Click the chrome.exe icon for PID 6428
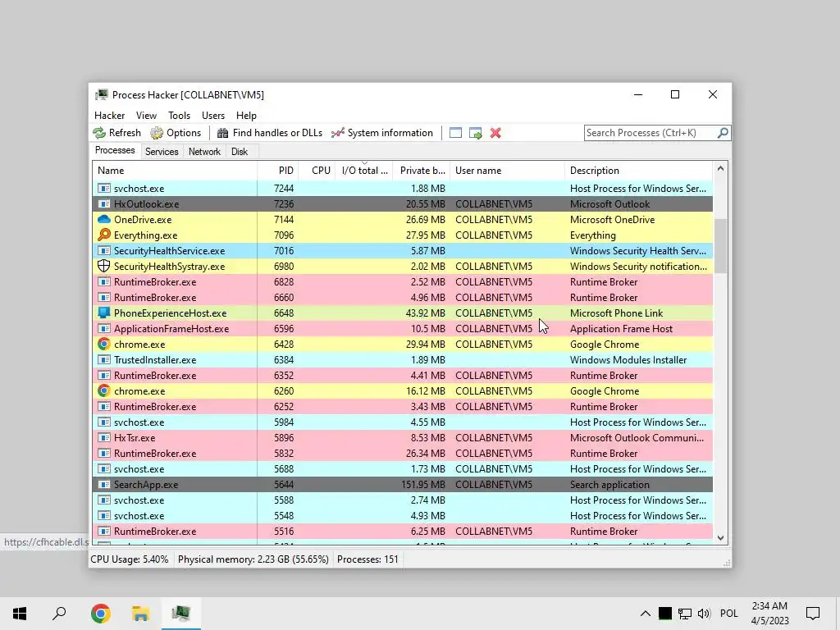 tap(104, 344)
